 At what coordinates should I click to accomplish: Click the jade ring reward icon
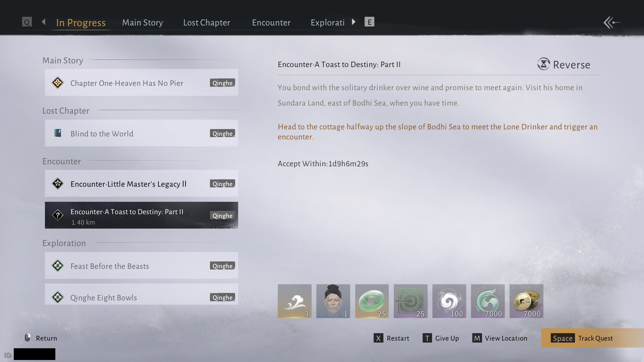[372, 301]
